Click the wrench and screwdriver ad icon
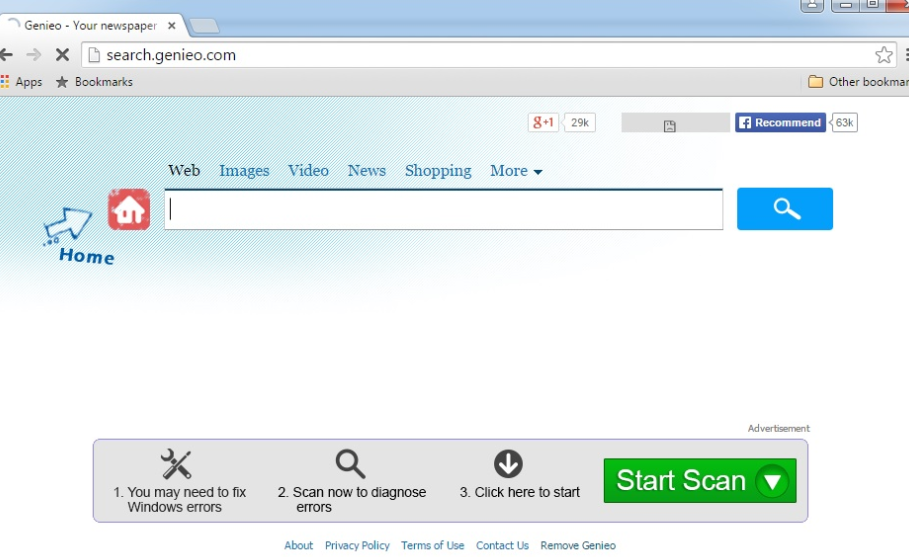The image size is (909, 560). pyautogui.click(x=176, y=464)
